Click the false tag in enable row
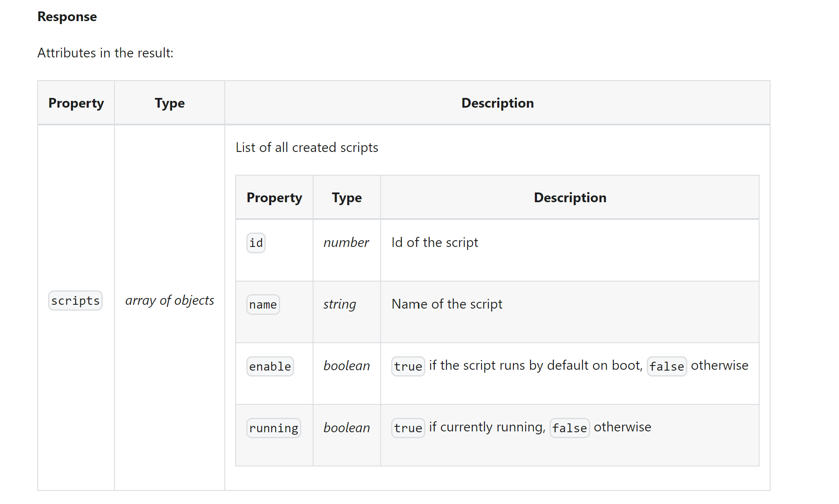This screenshot has width=839, height=504. (x=666, y=366)
